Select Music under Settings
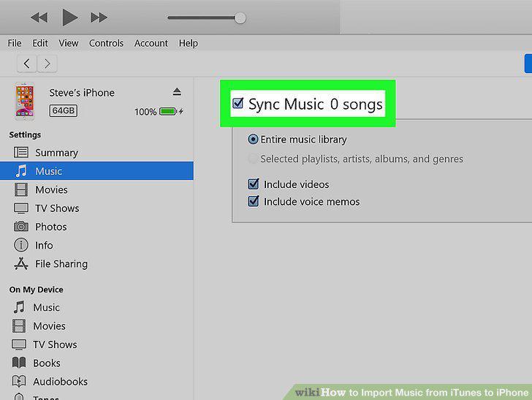This screenshot has width=532, height=400. point(96,171)
